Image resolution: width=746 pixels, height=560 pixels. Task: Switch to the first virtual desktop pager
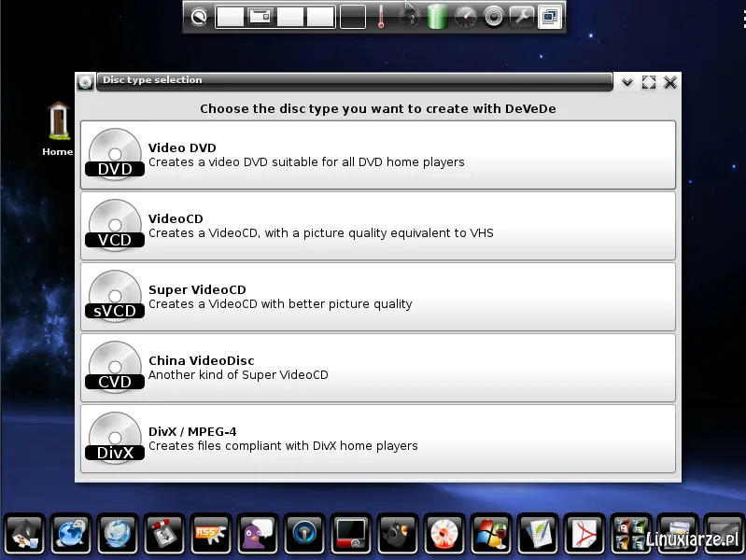230,17
